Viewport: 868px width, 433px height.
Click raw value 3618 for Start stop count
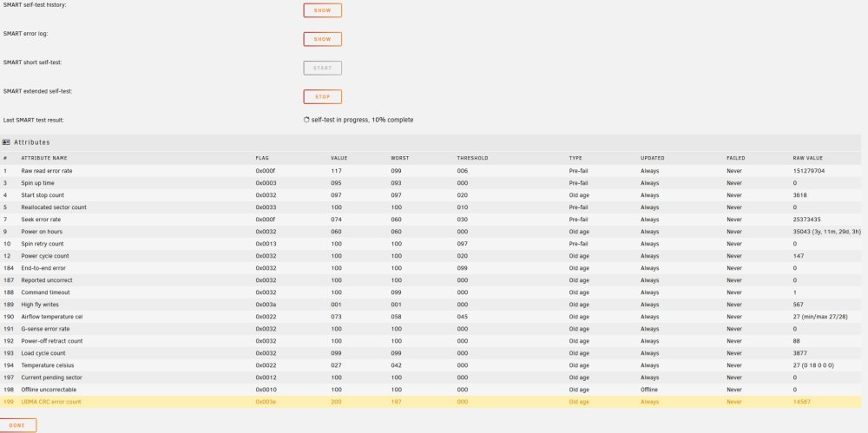click(x=800, y=195)
